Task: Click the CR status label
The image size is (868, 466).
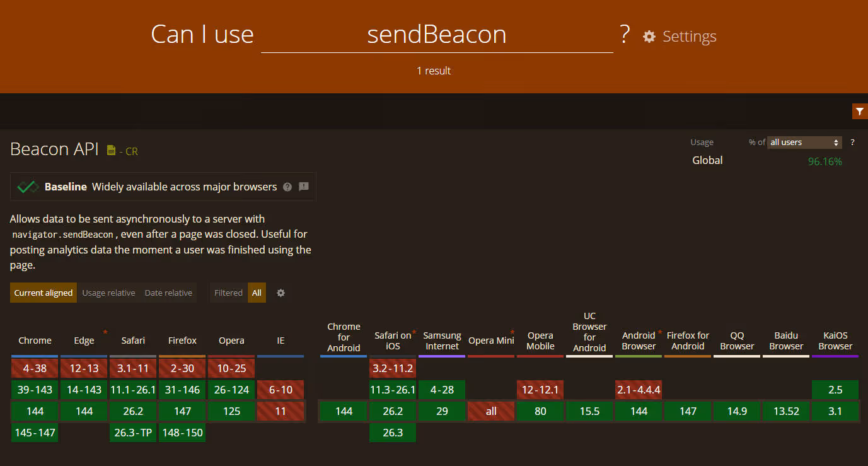Action: (x=131, y=151)
